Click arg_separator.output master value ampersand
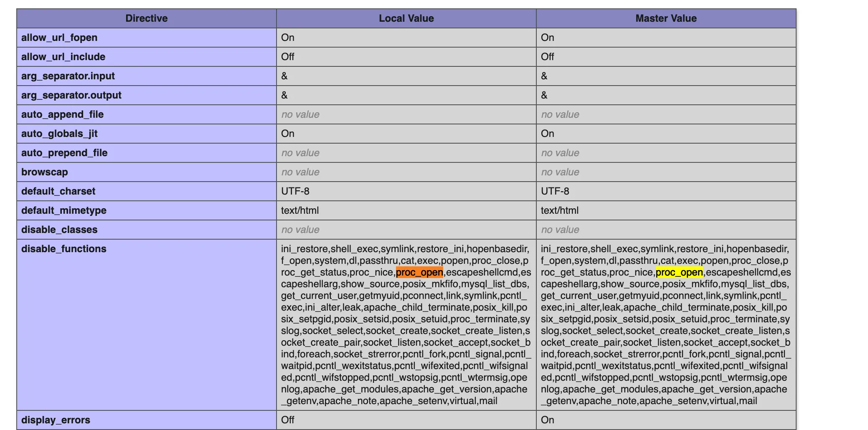Image resolution: width=868 pixels, height=430 pixels. point(544,95)
